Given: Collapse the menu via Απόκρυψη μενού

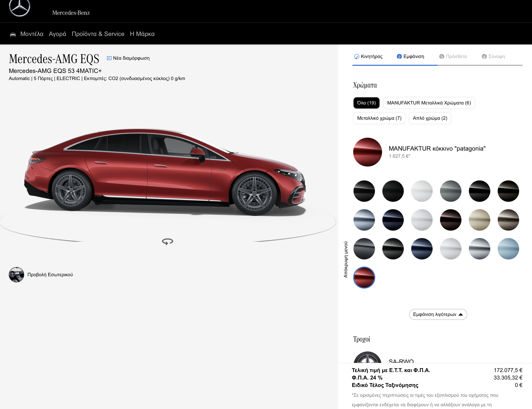Looking at the screenshot, I should (x=345, y=259).
